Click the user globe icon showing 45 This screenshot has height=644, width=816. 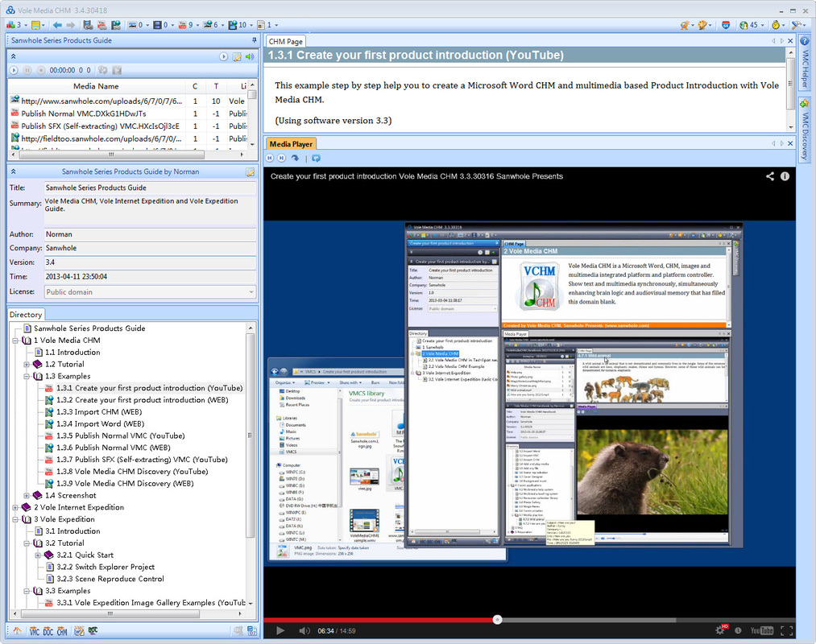click(744, 24)
